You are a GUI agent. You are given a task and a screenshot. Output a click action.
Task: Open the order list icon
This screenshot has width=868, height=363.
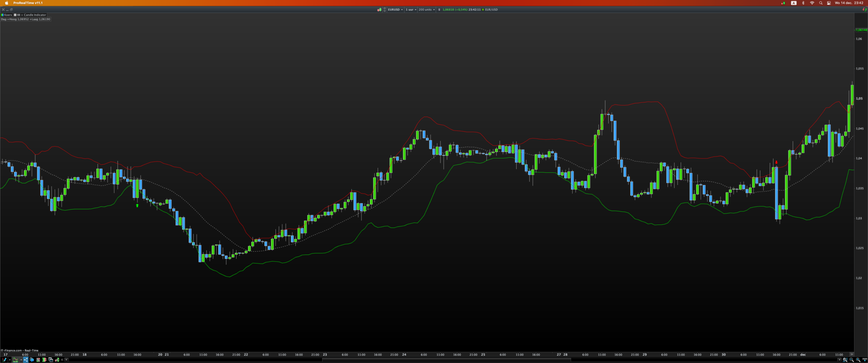coord(38,360)
